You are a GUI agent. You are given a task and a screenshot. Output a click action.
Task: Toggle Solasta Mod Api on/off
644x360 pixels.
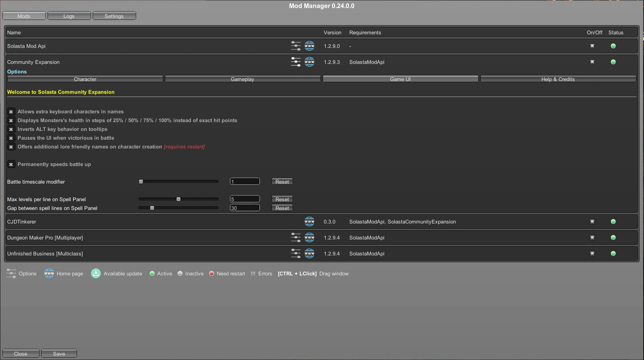[592, 46]
